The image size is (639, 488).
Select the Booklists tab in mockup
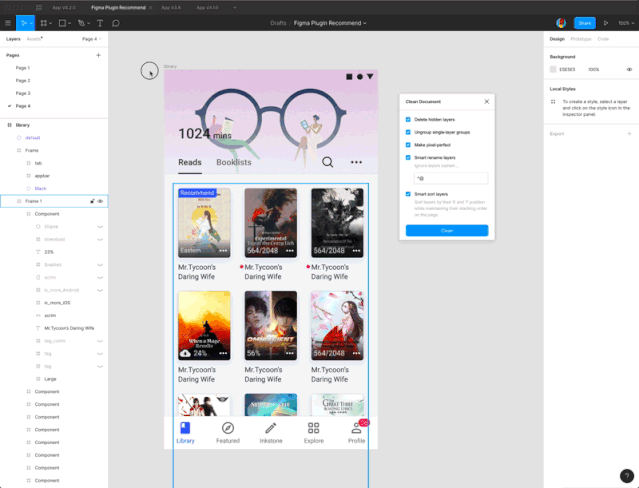click(234, 162)
